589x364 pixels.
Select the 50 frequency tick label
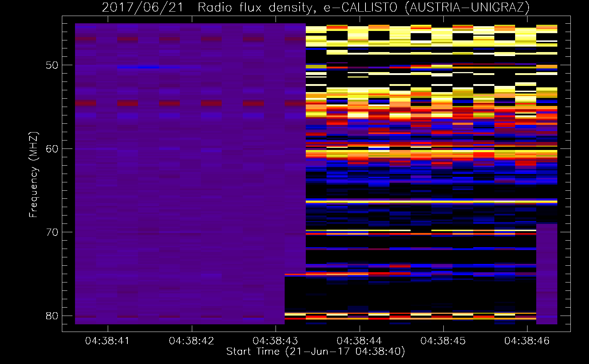point(52,66)
